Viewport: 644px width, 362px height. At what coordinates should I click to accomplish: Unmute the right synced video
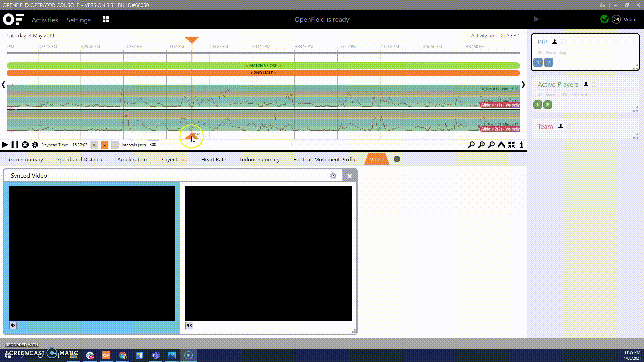click(x=189, y=325)
